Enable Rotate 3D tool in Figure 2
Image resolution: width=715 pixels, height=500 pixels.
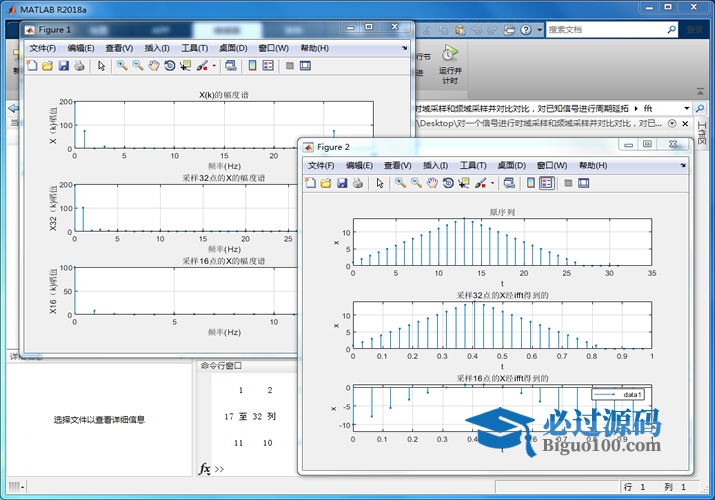pos(448,183)
